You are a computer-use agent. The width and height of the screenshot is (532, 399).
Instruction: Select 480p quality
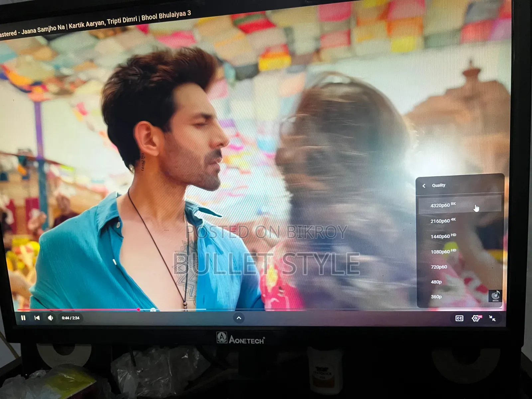[460, 282]
